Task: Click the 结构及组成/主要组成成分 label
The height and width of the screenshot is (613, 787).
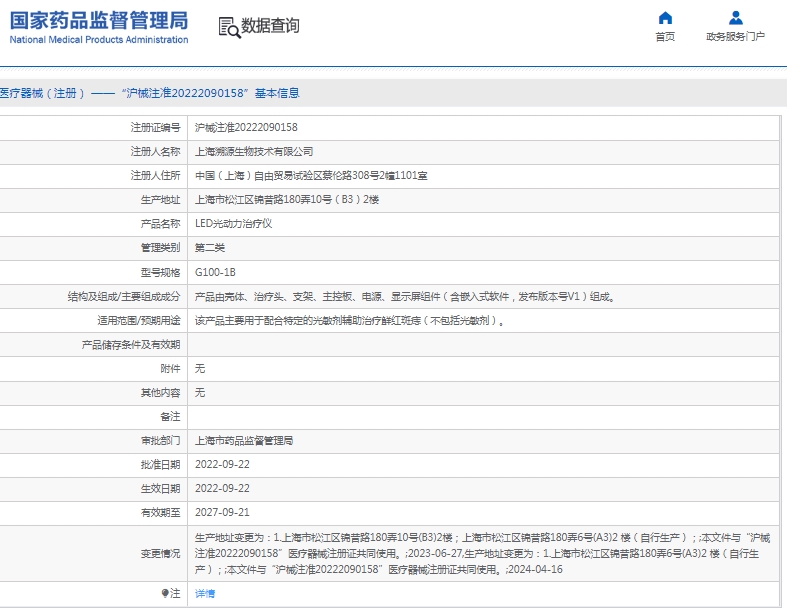Action: [x=124, y=297]
